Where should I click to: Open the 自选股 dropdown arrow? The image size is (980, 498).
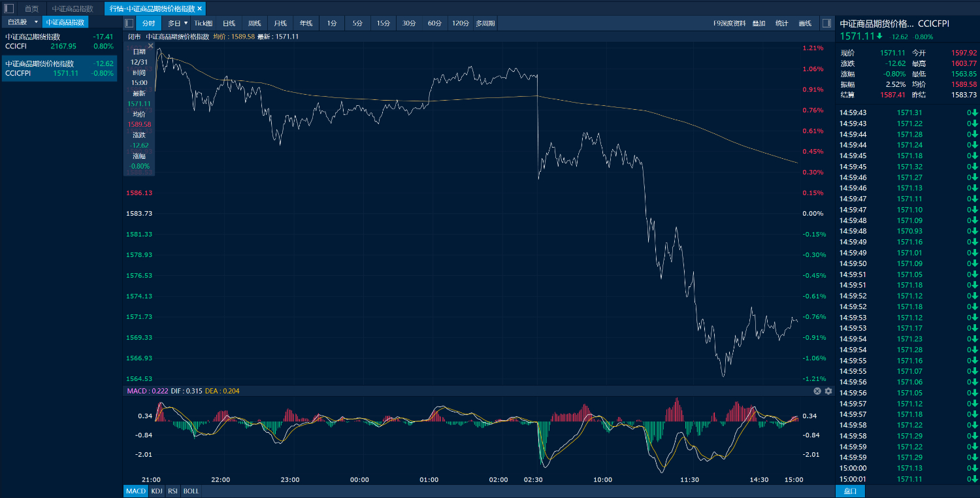(37, 22)
